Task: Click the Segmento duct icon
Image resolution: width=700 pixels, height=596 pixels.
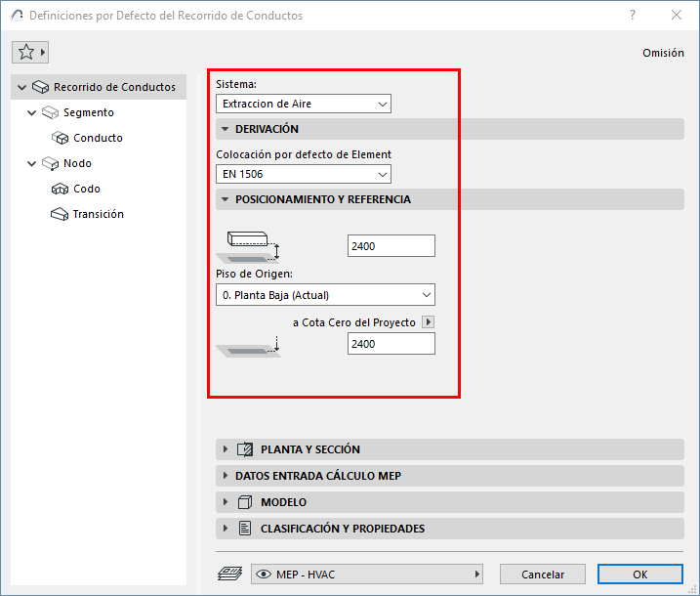Action: 51,112
